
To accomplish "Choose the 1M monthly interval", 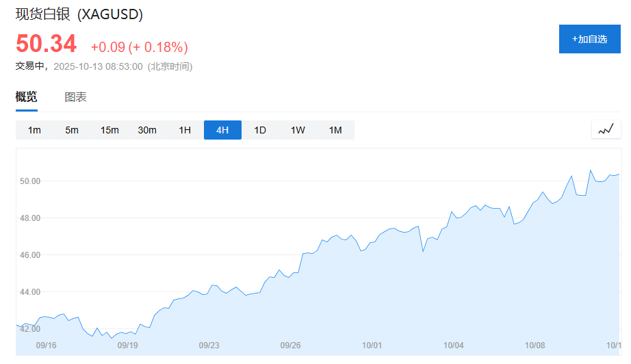I will [335, 130].
